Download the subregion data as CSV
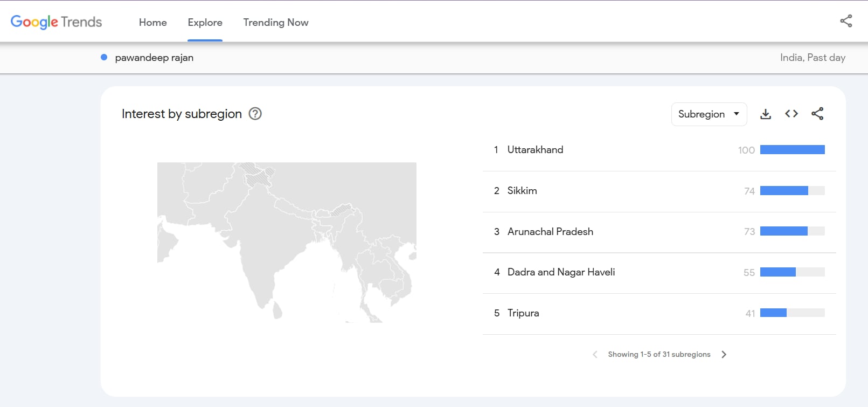 pyautogui.click(x=765, y=114)
